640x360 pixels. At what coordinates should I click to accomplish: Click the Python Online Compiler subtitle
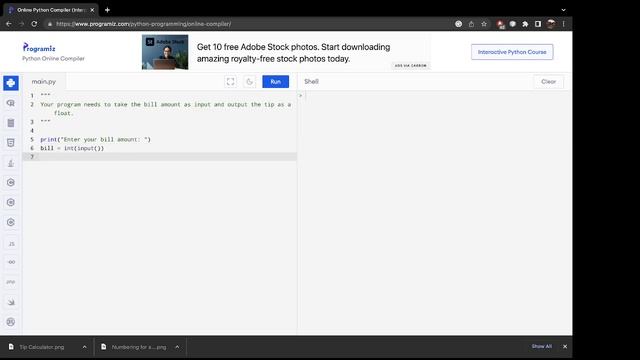tap(53, 58)
